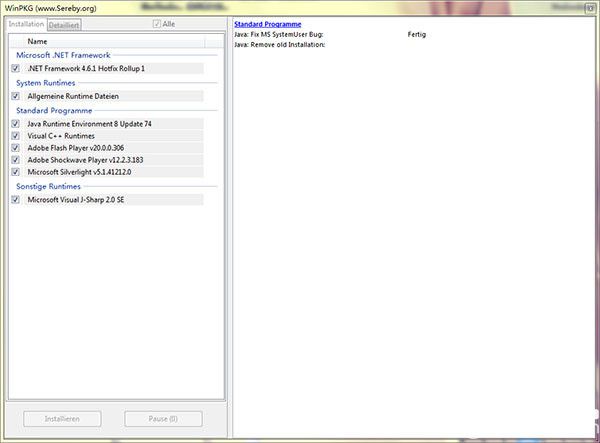This screenshot has width=600, height=443.
Task: Collapse the System Runtimes group header
Action: (46, 83)
